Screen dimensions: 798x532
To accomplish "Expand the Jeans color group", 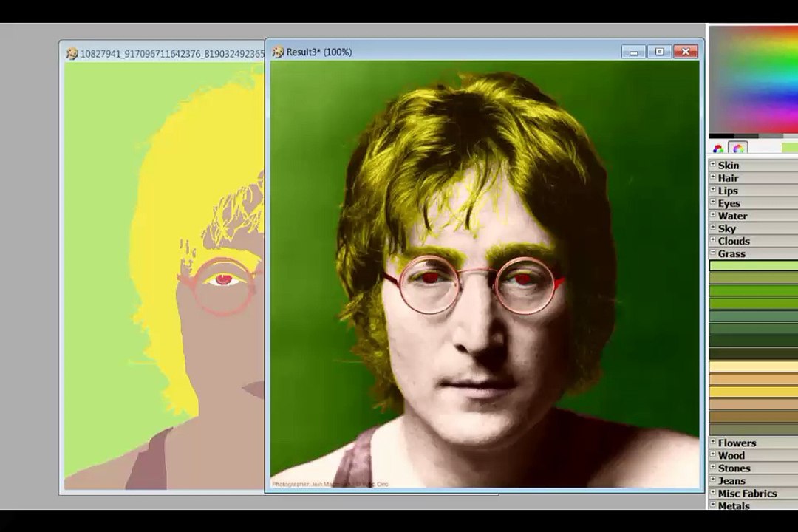I will (713, 480).
